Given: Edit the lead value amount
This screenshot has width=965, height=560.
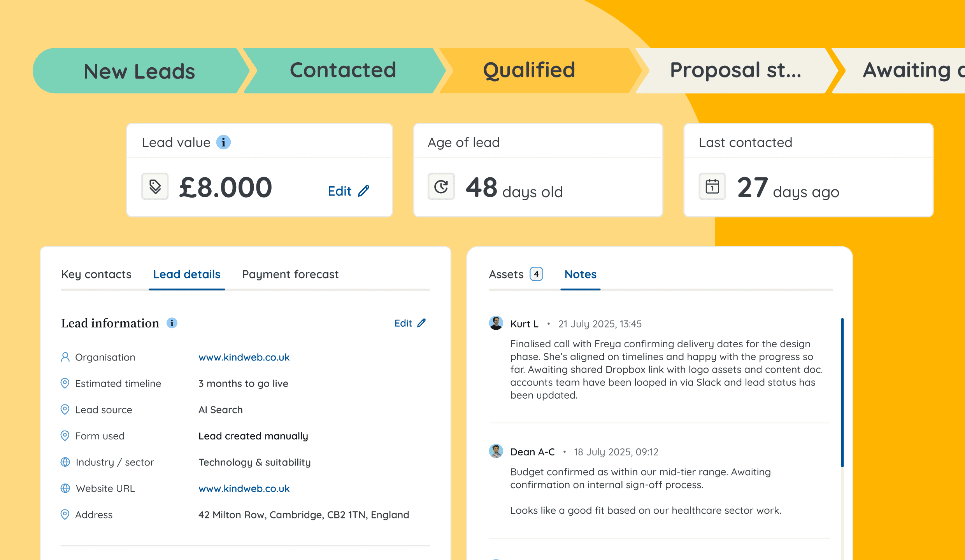Looking at the screenshot, I should pyautogui.click(x=348, y=191).
